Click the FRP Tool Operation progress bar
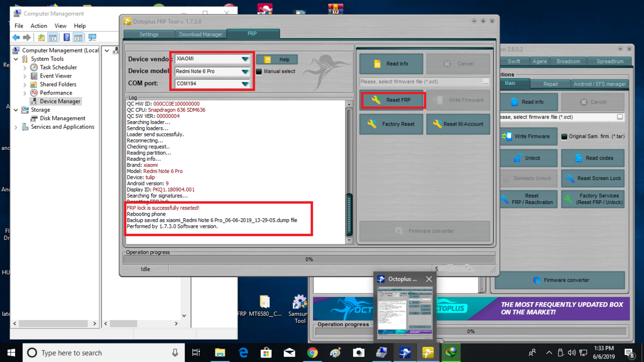Image resolution: width=644 pixels, height=362 pixels. coord(309,259)
